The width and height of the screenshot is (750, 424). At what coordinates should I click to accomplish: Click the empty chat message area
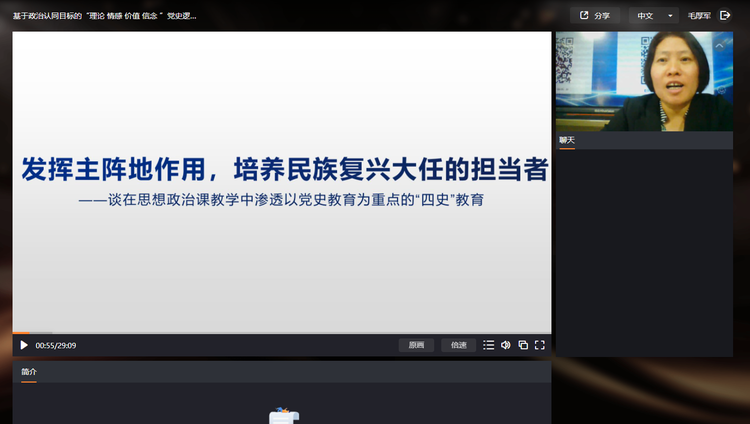[650, 250]
